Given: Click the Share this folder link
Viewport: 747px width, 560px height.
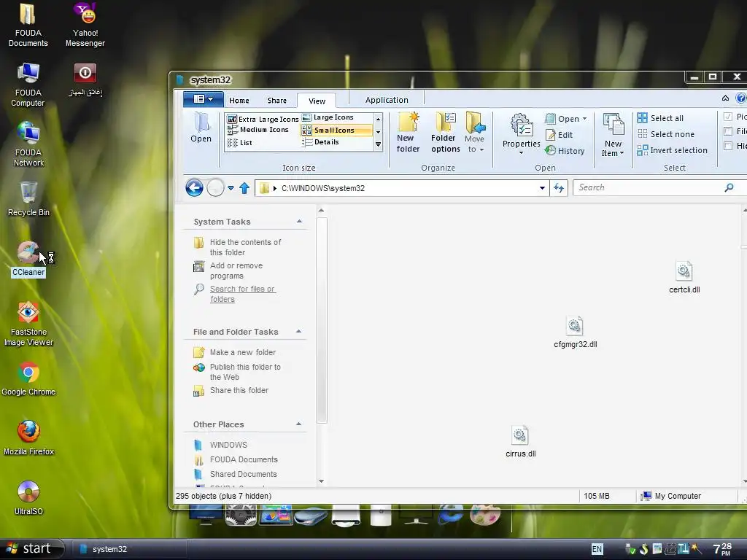Looking at the screenshot, I should tap(239, 390).
